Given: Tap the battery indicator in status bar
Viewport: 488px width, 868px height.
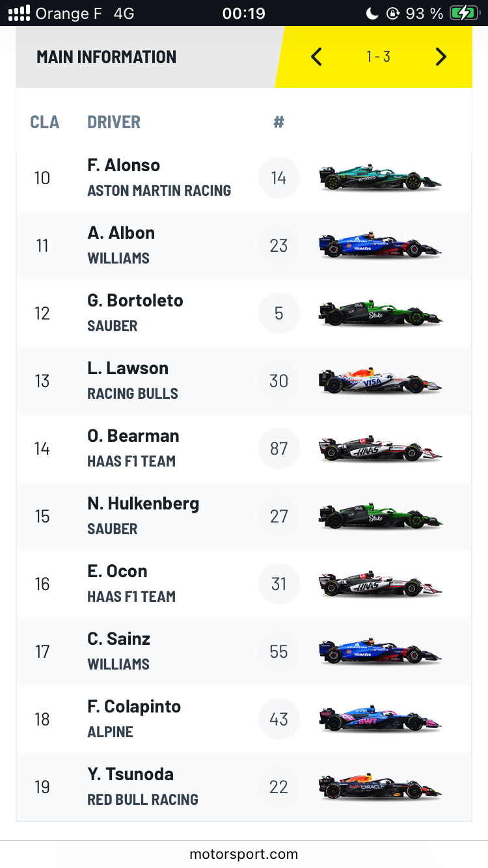Looking at the screenshot, I should [465, 13].
